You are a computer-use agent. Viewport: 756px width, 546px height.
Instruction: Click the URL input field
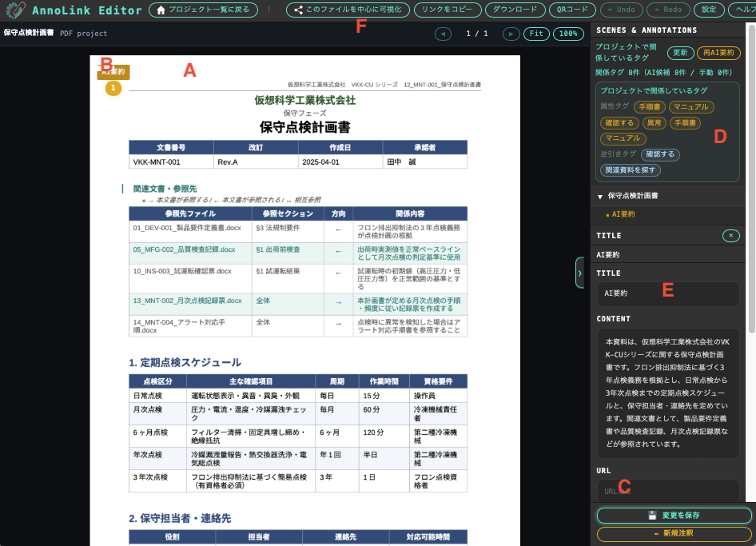point(668,491)
